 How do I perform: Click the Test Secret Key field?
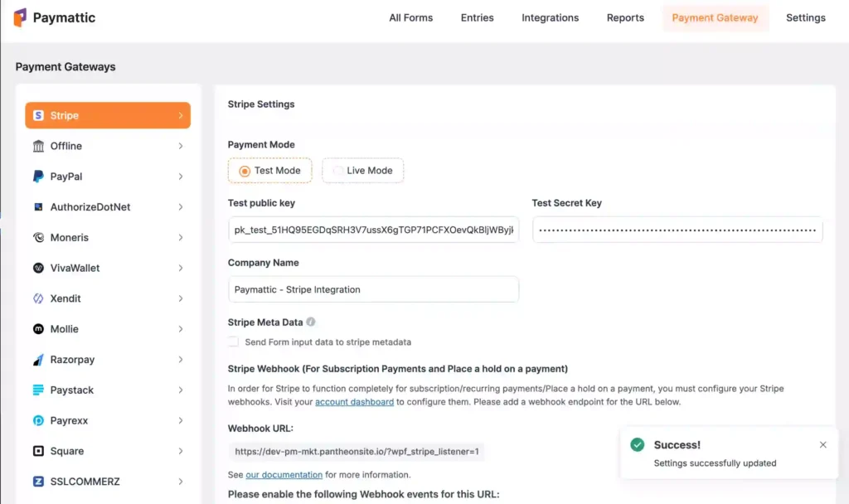click(677, 230)
